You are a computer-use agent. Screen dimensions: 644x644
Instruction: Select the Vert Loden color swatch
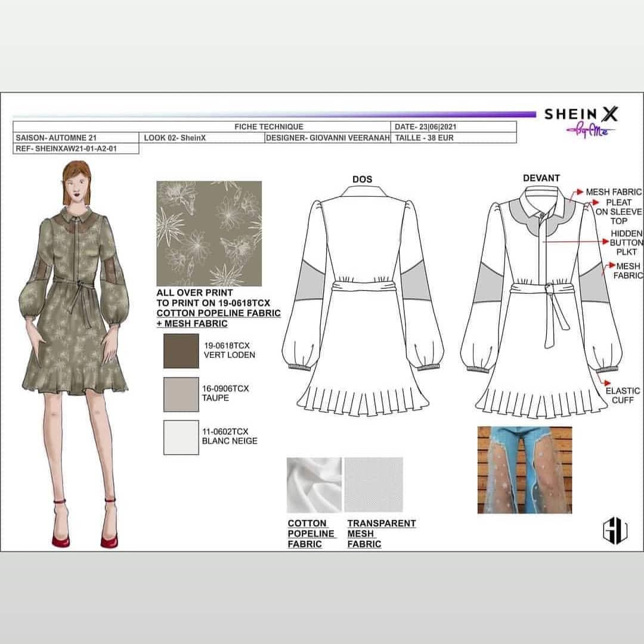[x=181, y=351]
